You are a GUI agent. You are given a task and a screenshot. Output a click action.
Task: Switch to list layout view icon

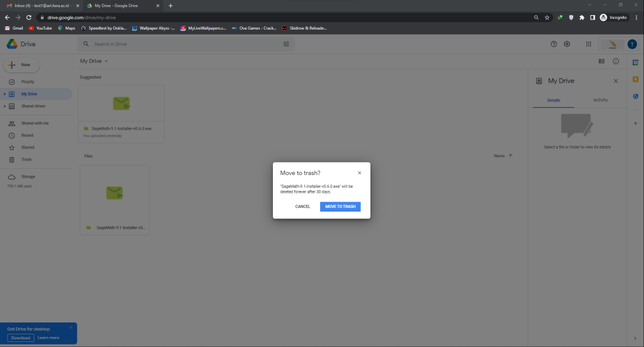click(x=601, y=61)
